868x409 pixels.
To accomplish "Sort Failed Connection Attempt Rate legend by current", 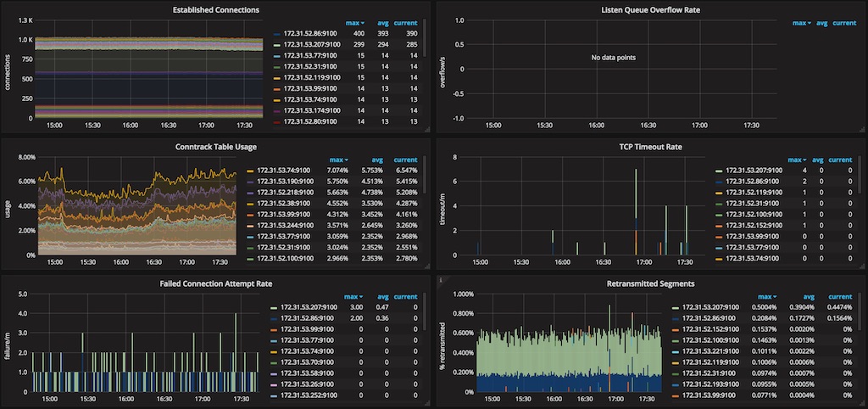I will [x=405, y=296].
